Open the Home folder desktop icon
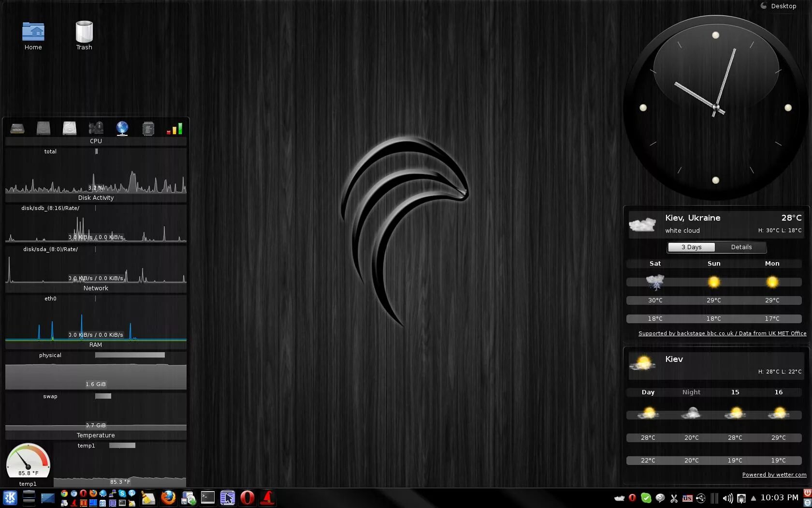This screenshot has height=508, width=812. coord(33,36)
